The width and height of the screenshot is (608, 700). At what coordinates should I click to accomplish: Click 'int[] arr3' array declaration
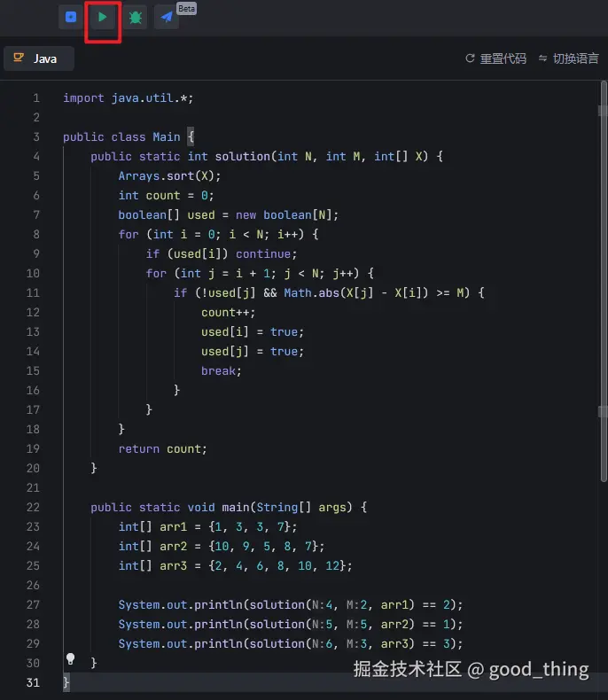click(x=235, y=565)
